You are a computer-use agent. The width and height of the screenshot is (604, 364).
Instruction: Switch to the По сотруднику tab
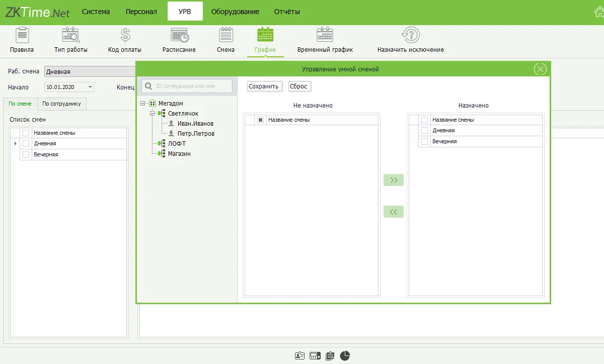61,104
